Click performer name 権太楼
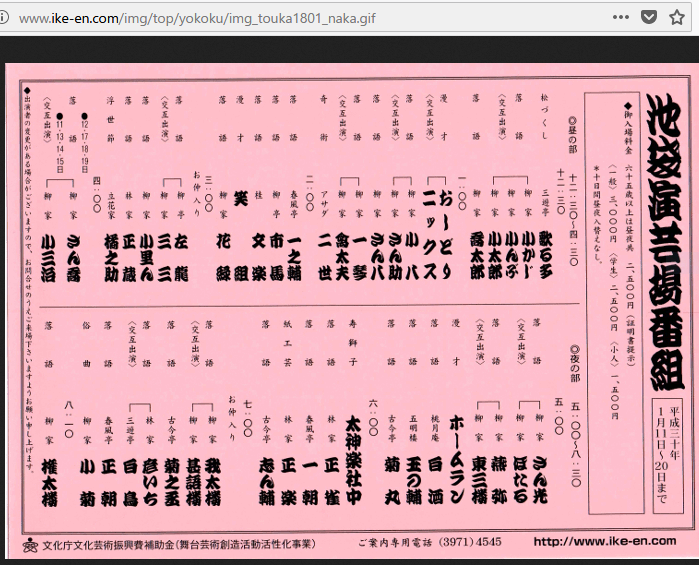 pyautogui.click(x=49, y=482)
